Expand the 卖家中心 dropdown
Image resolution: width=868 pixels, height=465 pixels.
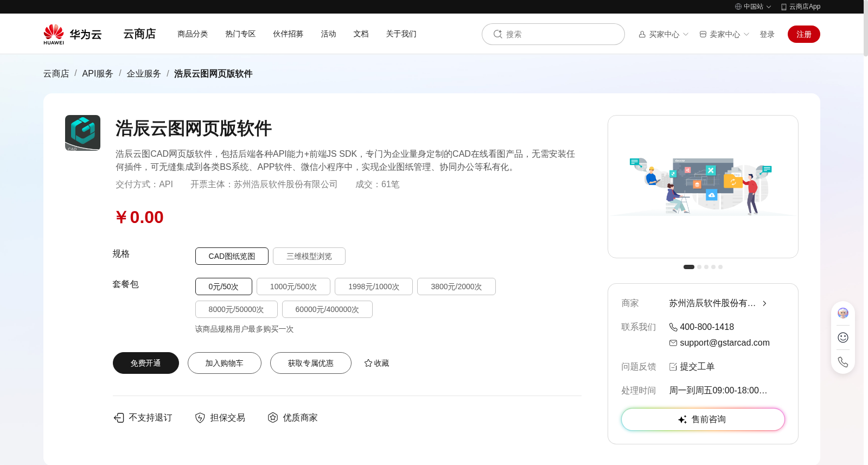[x=746, y=34]
